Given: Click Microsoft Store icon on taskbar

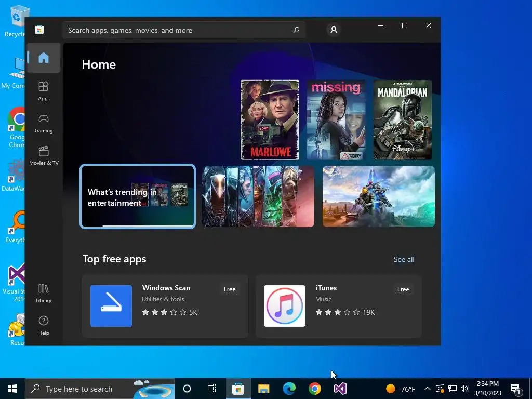Looking at the screenshot, I should [x=238, y=389].
